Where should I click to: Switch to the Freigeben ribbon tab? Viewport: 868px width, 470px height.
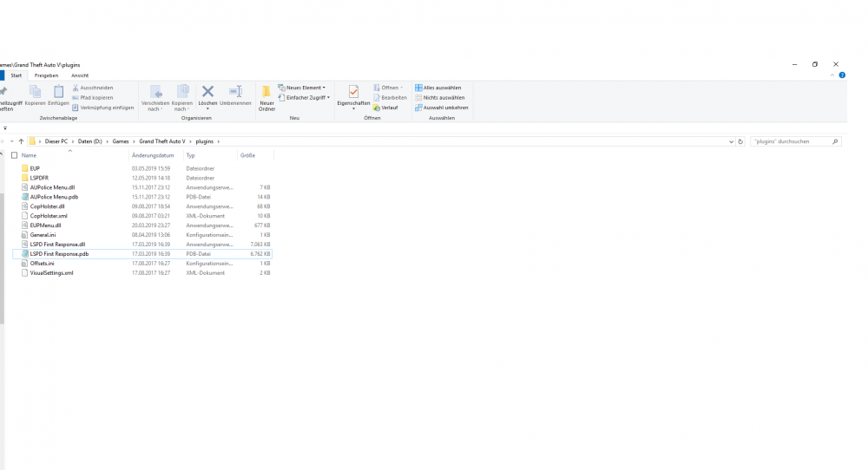click(47, 75)
